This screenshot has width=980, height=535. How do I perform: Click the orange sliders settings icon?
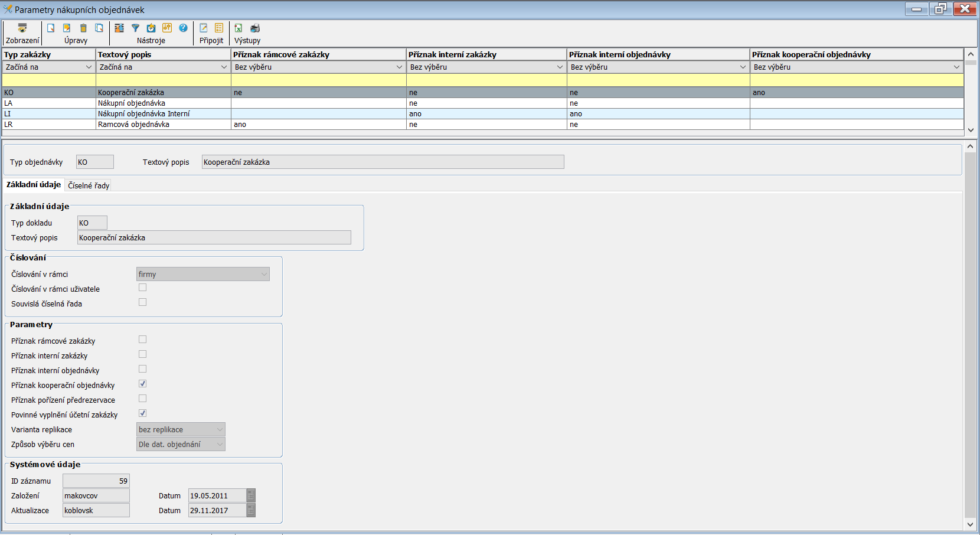167,28
